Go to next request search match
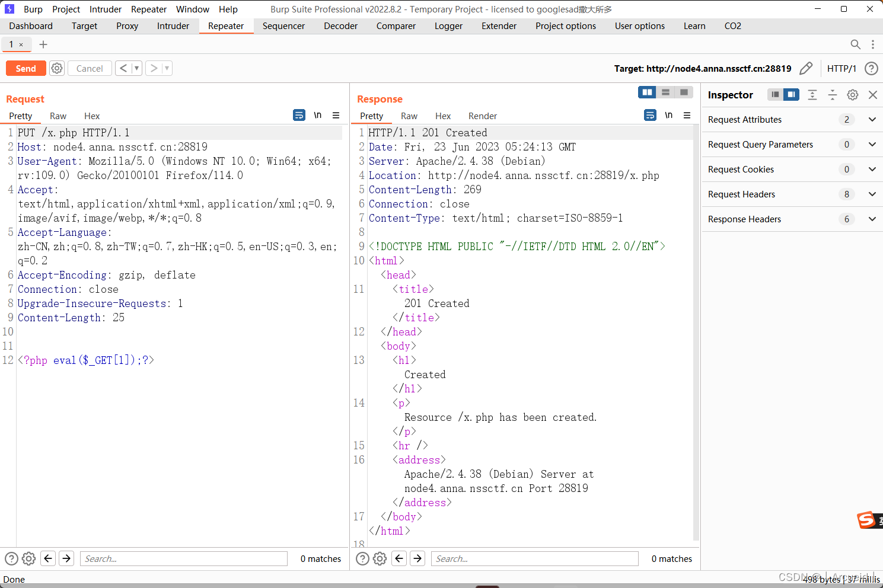883x588 pixels. point(67,558)
